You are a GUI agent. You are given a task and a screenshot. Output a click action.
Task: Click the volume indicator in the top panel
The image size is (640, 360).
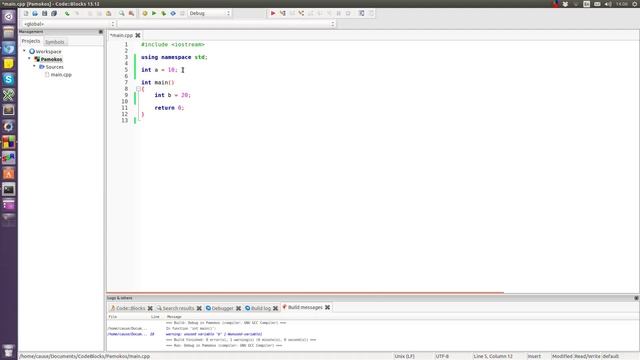coord(608,4)
